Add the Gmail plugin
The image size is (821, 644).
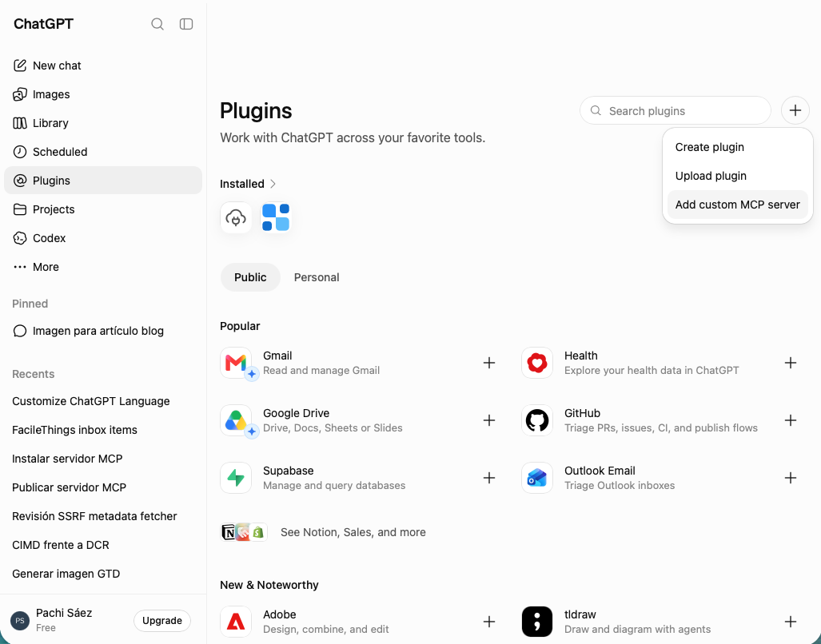[x=489, y=363]
